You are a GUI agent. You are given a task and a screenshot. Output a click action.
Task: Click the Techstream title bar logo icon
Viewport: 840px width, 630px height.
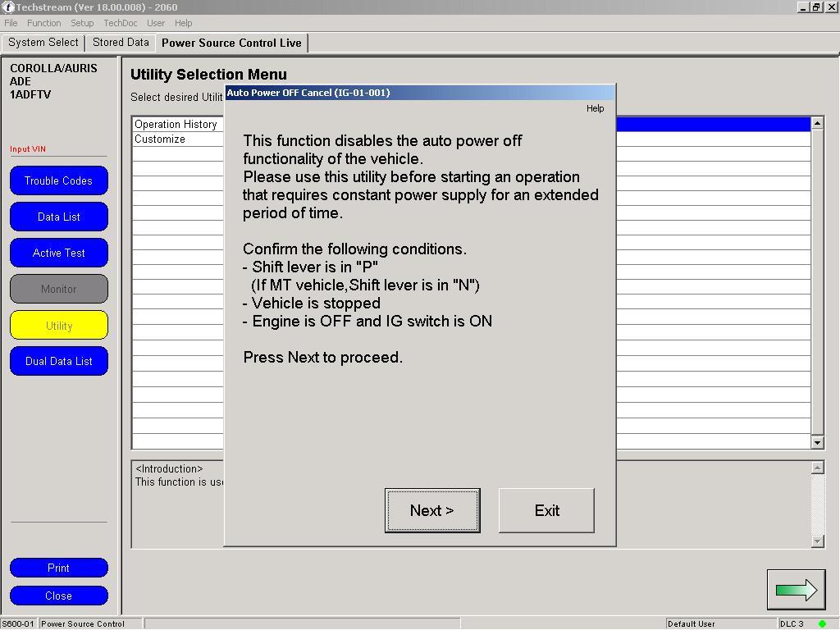[x=8, y=7]
